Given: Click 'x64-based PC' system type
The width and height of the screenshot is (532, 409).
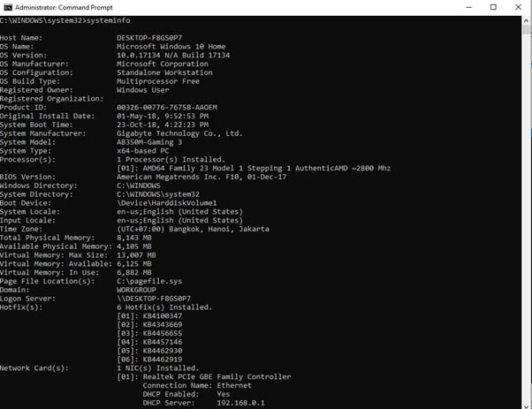Looking at the screenshot, I should pos(143,150).
